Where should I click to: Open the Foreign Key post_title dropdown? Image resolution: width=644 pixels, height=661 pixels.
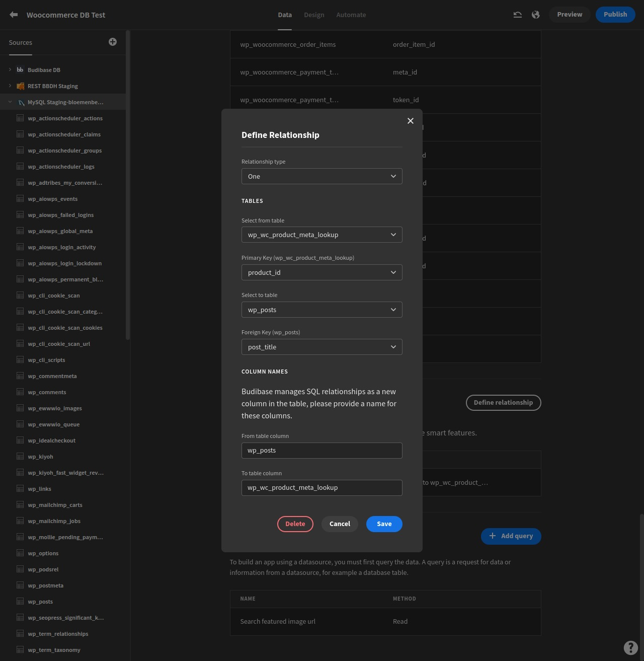[x=321, y=347]
